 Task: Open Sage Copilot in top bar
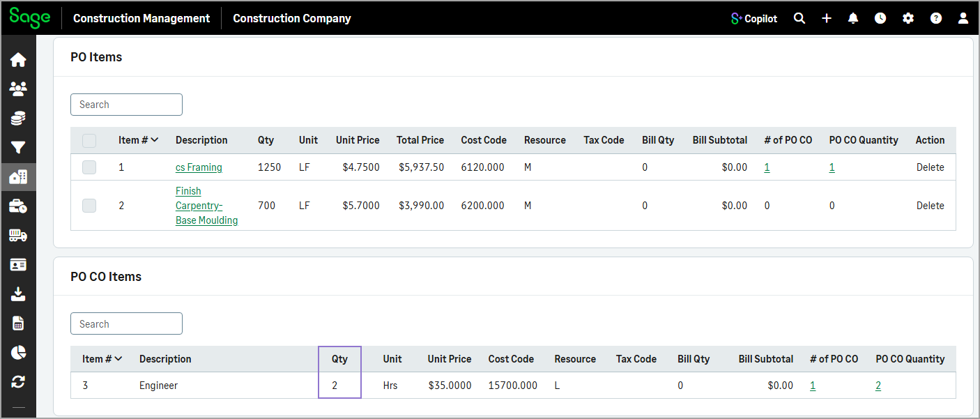753,19
